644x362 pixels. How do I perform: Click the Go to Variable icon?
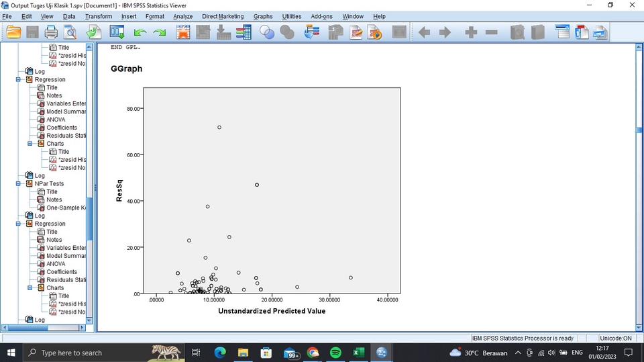(223, 32)
